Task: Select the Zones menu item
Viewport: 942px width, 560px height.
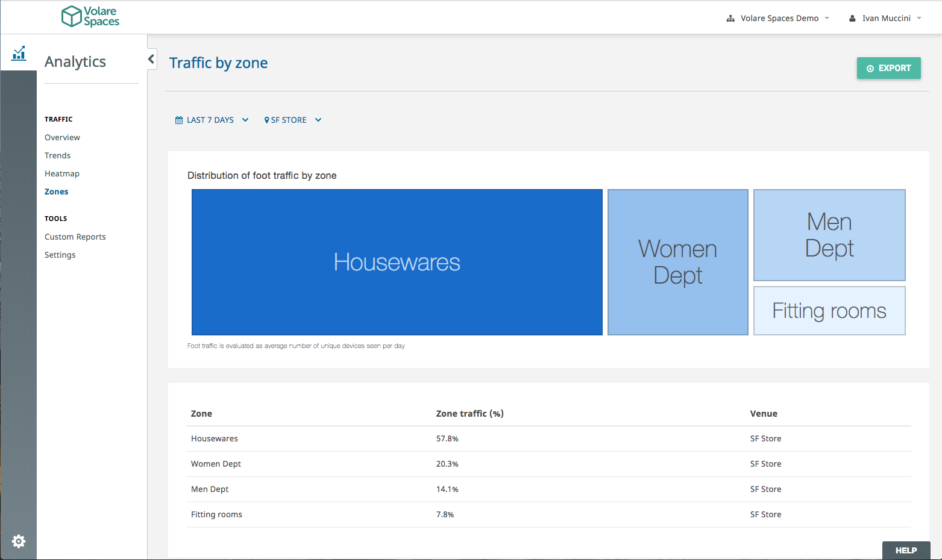Action: (57, 191)
